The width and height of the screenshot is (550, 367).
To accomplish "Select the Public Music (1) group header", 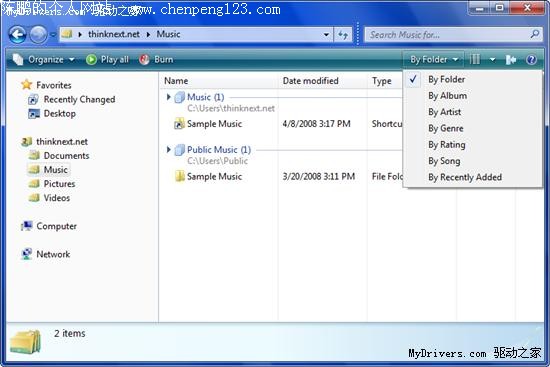I will (x=219, y=149).
